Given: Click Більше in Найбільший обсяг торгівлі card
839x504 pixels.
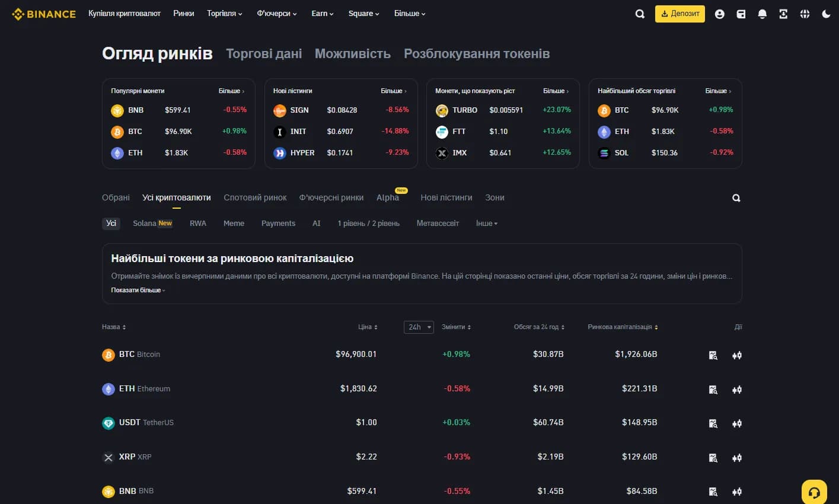Looking at the screenshot, I should 719,91.
